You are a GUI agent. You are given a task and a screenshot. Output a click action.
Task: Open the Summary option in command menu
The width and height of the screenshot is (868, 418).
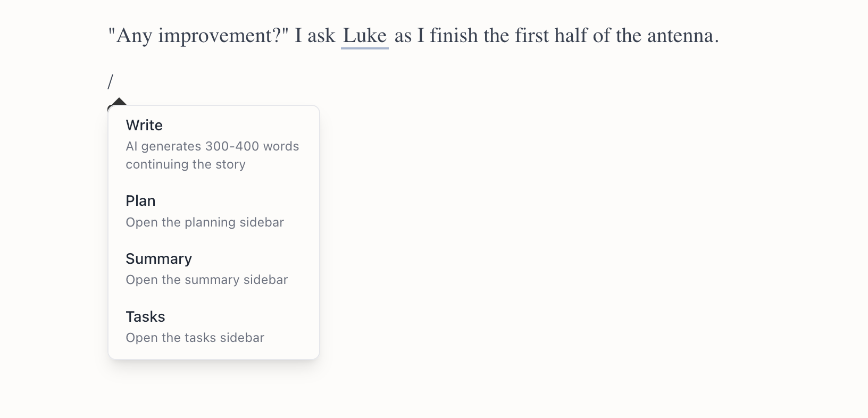pyautogui.click(x=158, y=259)
